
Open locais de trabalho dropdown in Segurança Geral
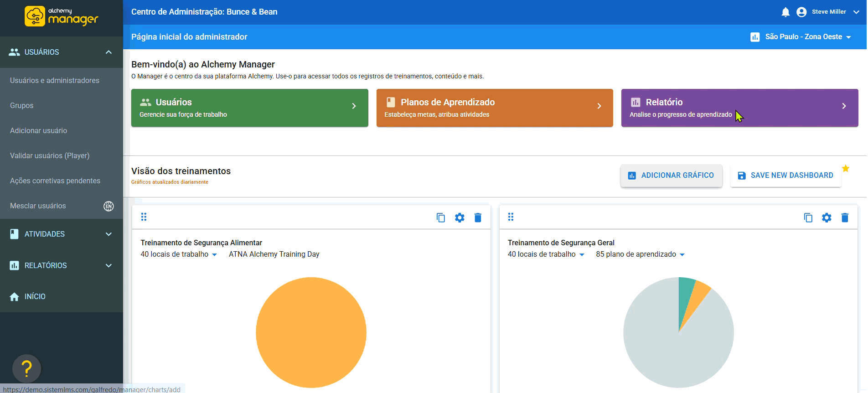tap(546, 254)
